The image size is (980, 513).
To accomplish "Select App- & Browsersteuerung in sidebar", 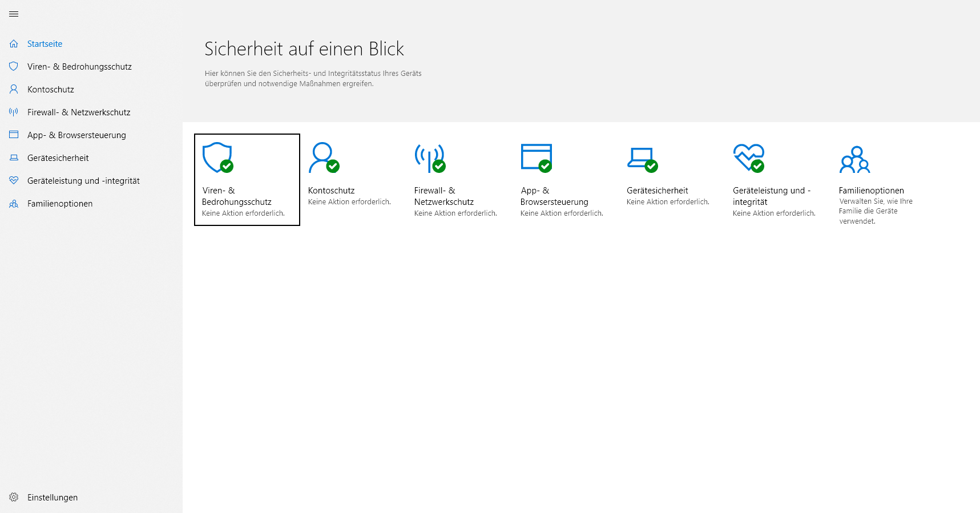I will 76,135.
